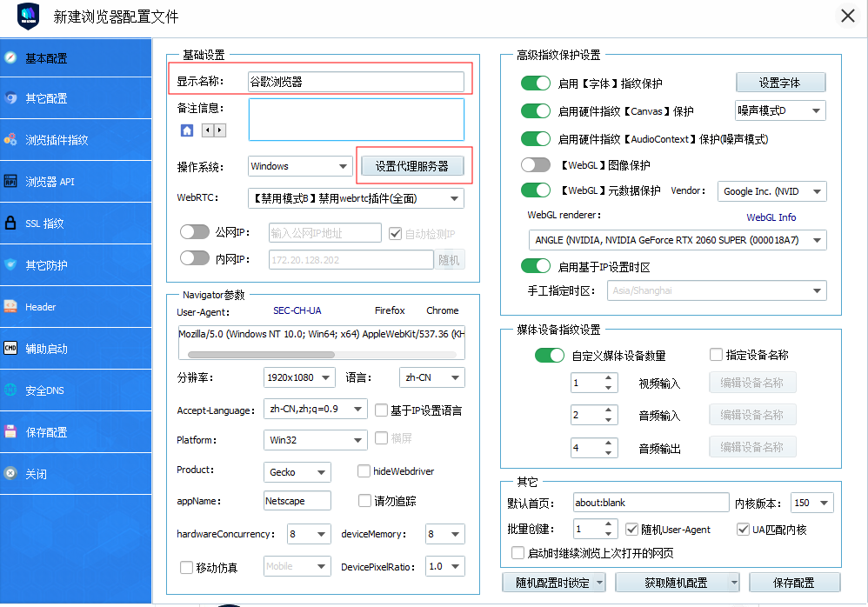
Task: Click the 辅助启动 CMD icon
Action: point(10,348)
